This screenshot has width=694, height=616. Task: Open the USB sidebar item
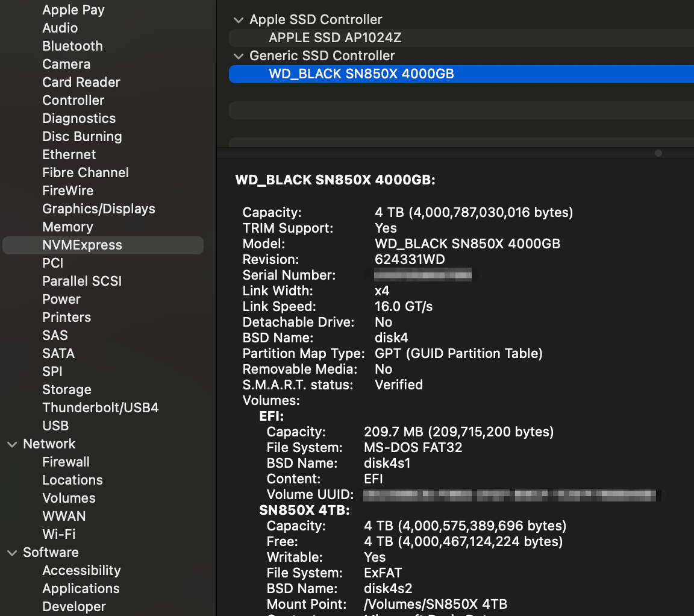tap(55, 426)
